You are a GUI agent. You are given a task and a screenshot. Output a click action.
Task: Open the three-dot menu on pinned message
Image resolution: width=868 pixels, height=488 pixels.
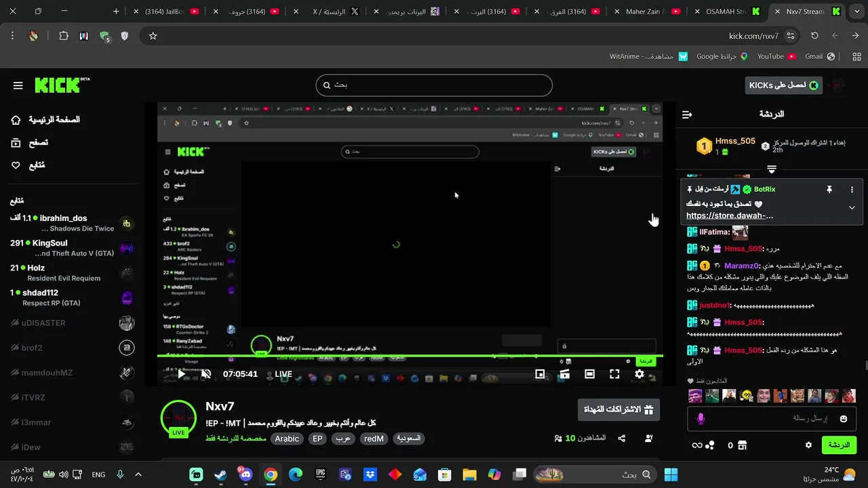(852, 190)
